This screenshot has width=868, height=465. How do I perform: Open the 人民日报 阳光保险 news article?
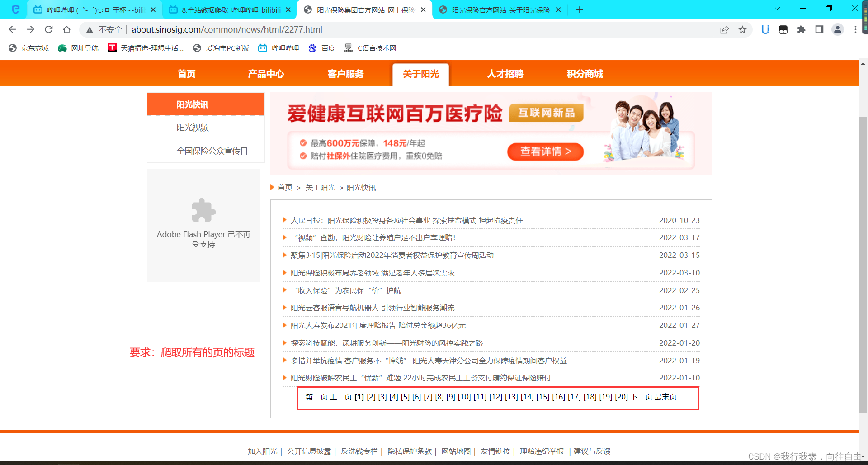tap(406, 220)
